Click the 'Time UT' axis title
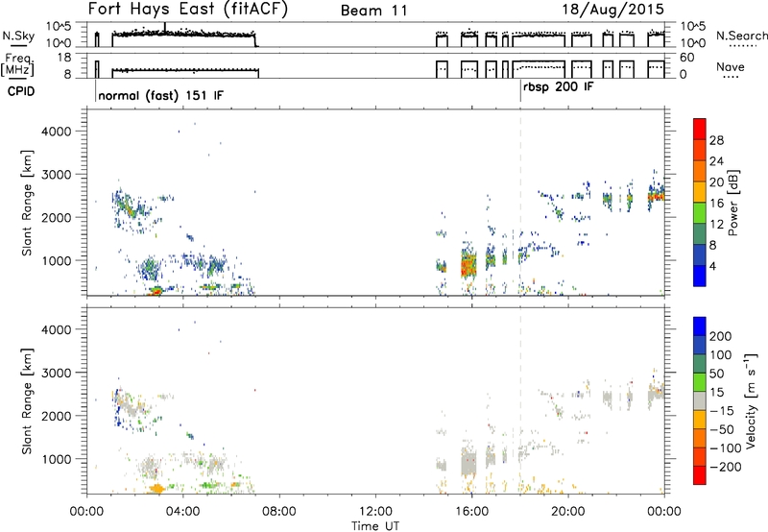 (x=375, y=526)
